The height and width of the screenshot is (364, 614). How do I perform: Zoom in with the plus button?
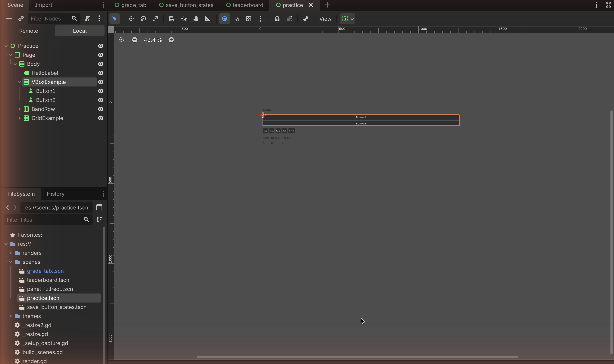[x=171, y=40]
